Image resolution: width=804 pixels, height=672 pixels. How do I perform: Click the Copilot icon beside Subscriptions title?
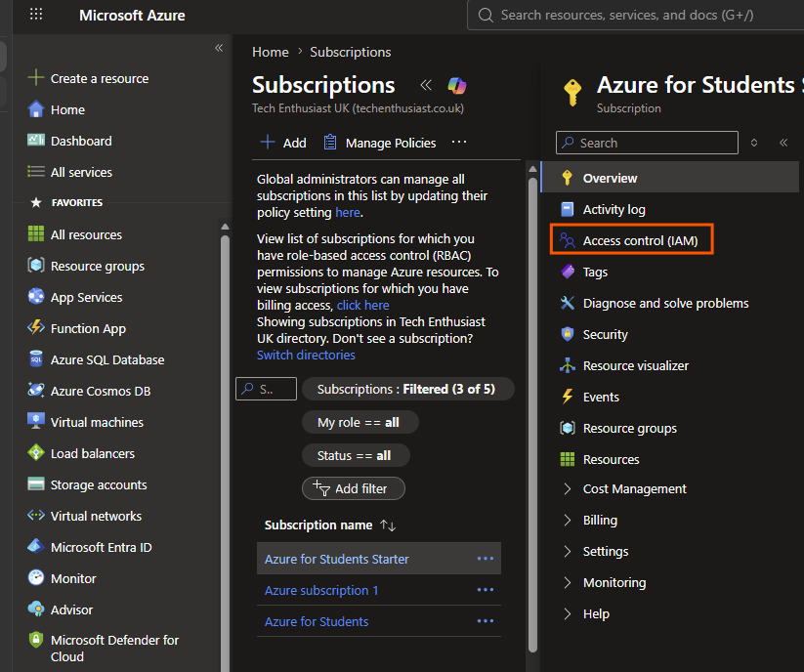point(457,86)
